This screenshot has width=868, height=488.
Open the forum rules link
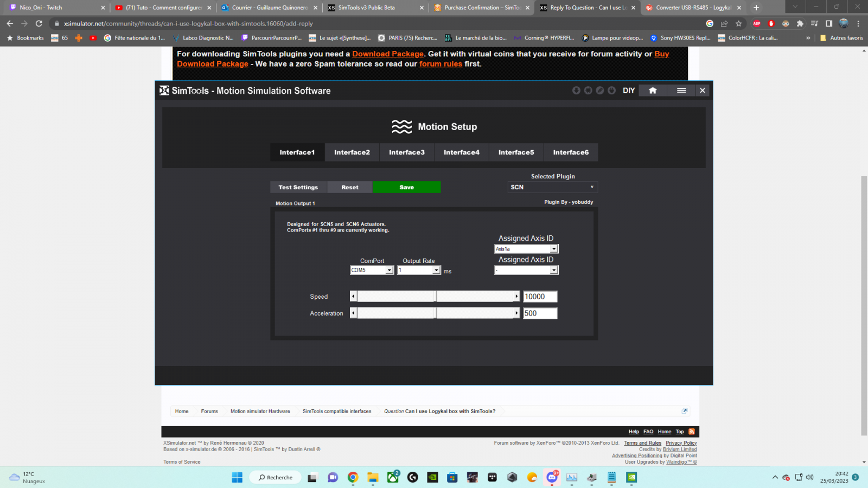click(x=441, y=63)
